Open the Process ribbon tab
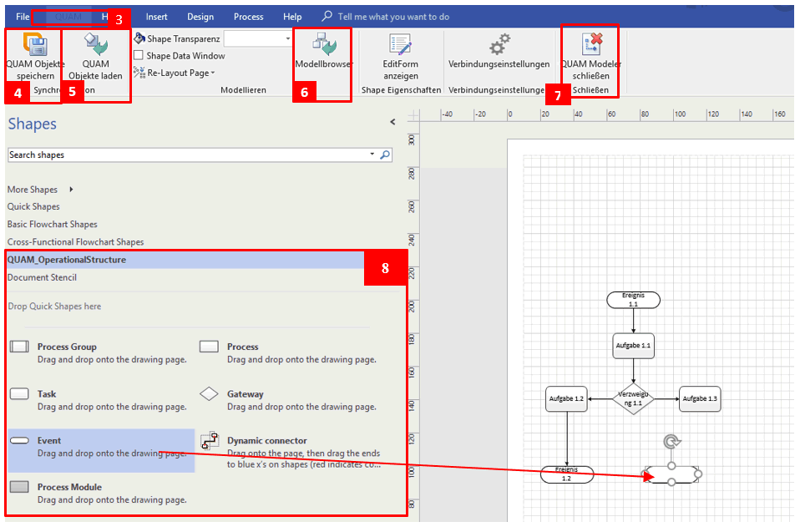The height and width of the screenshot is (532, 800). coord(247,16)
